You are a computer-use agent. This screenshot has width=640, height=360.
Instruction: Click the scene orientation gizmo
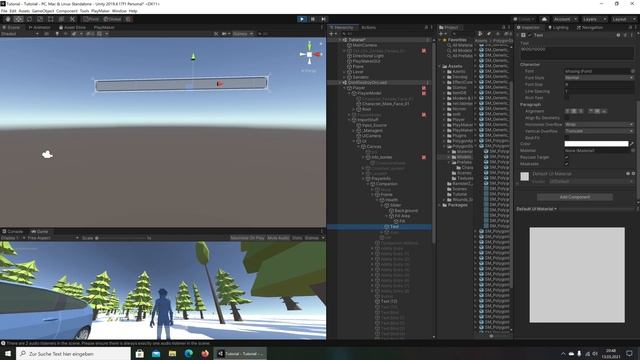(310, 54)
